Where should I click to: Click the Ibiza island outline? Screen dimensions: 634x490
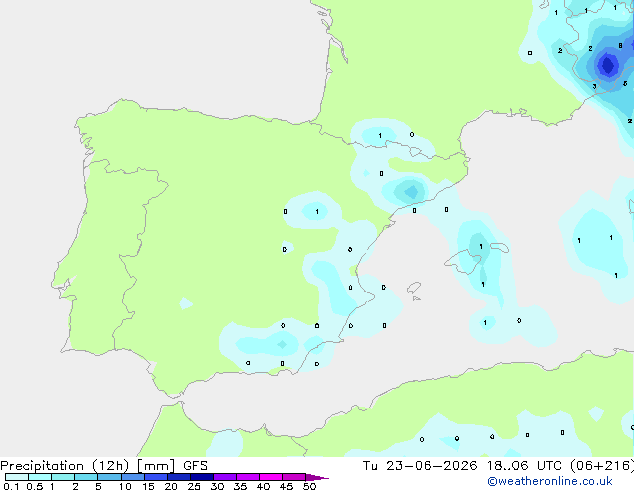(x=414, y=288)
